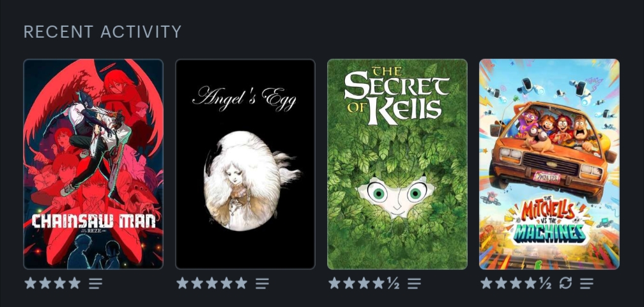Click the fifth star under Angel's Egg
The image size is (644, 307).
click(241, 283)
